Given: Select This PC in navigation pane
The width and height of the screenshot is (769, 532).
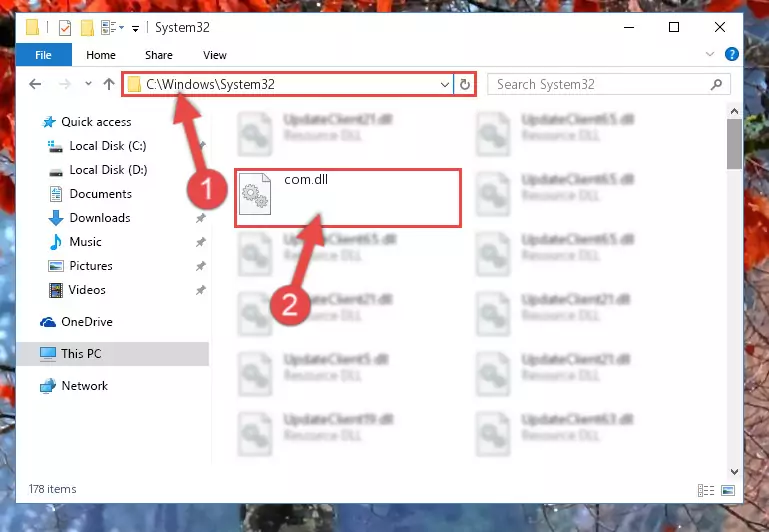Looking at the screenshot, I should 81,354.
